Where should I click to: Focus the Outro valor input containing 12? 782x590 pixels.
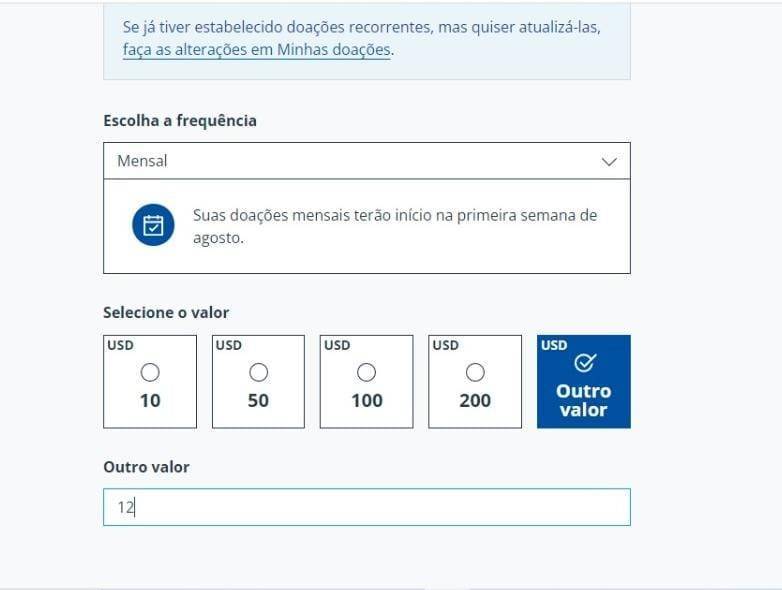(366, 507)
